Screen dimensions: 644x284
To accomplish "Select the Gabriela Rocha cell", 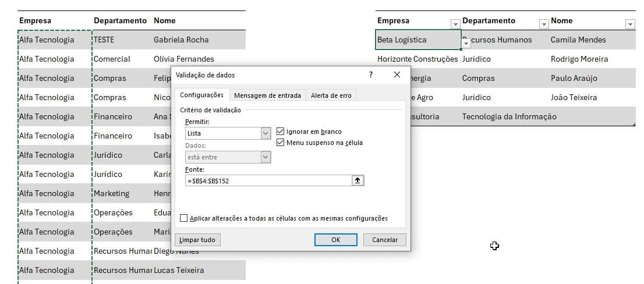I will coord(199,40).
